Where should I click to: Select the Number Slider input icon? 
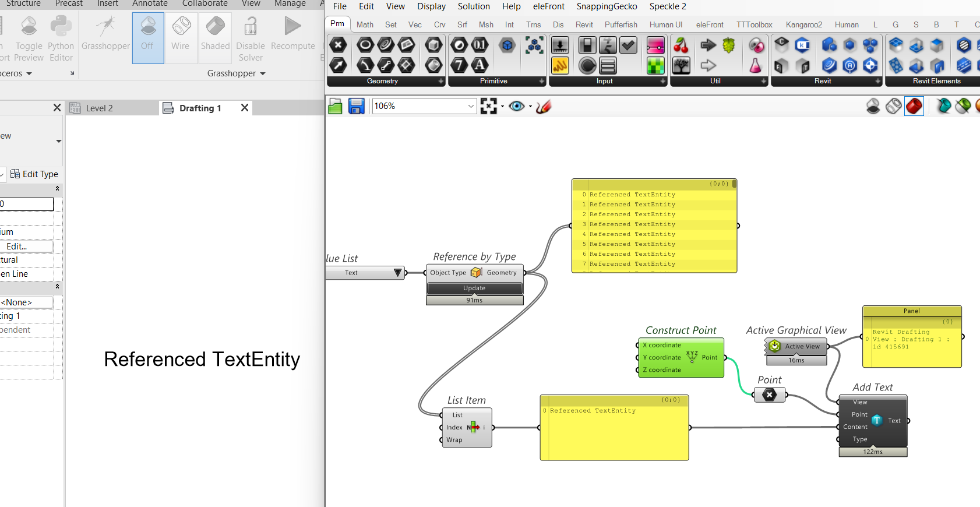tap(560, 45)
